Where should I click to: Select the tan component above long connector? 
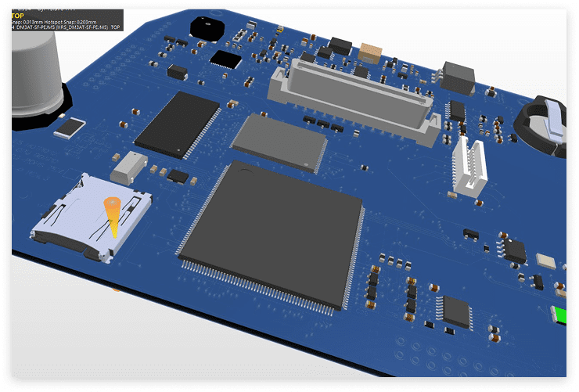coord(369,53)
